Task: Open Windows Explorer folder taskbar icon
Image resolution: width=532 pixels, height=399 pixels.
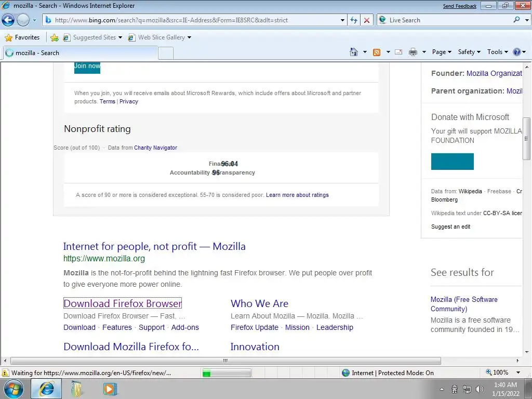Action: pos(77,389)
